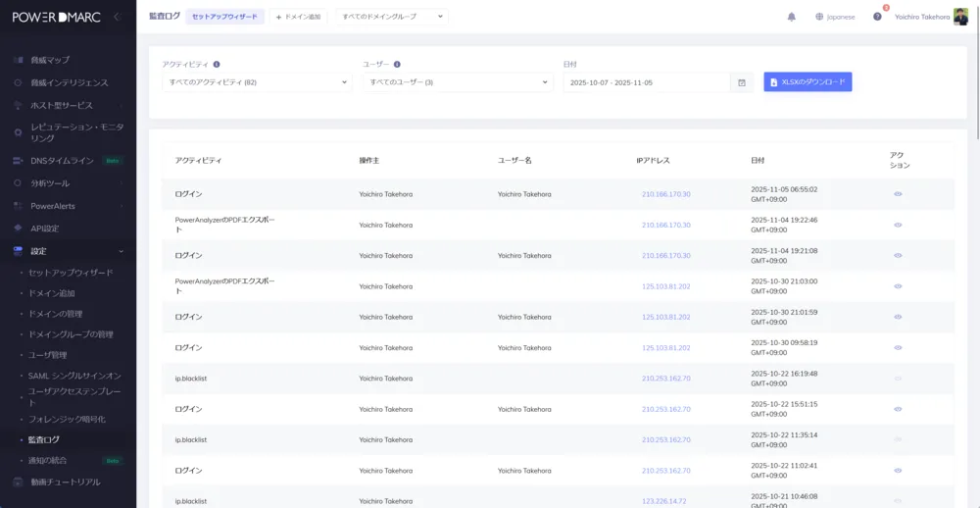This screenshot has width=980, height=508.
Task: Click the Yoichiro Takehora profile avatar
Action: (960, 17)
